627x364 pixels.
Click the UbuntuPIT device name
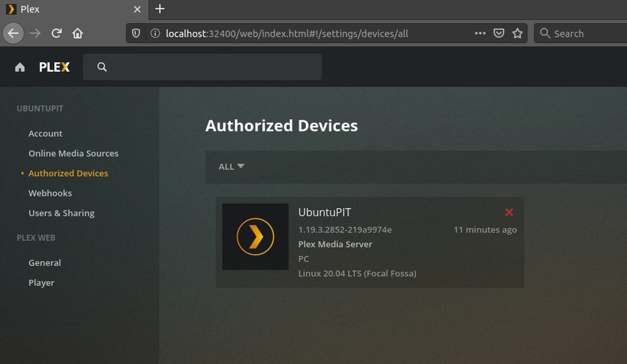[324, 212]
